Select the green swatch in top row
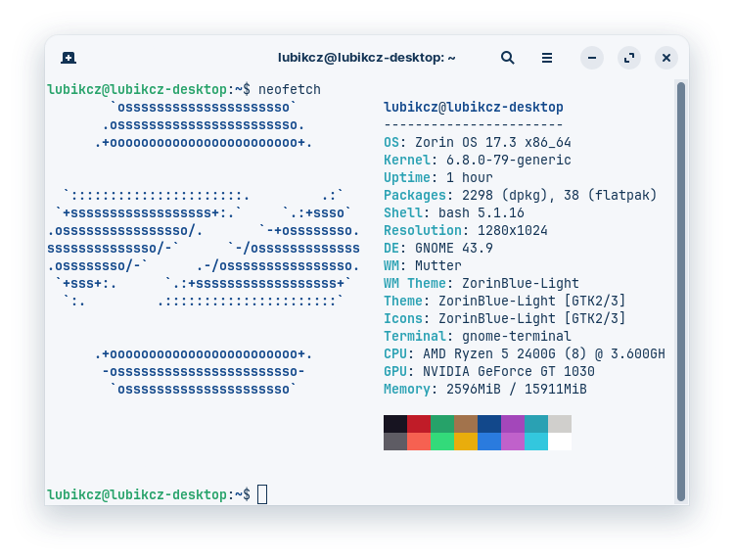 [442, 424]
